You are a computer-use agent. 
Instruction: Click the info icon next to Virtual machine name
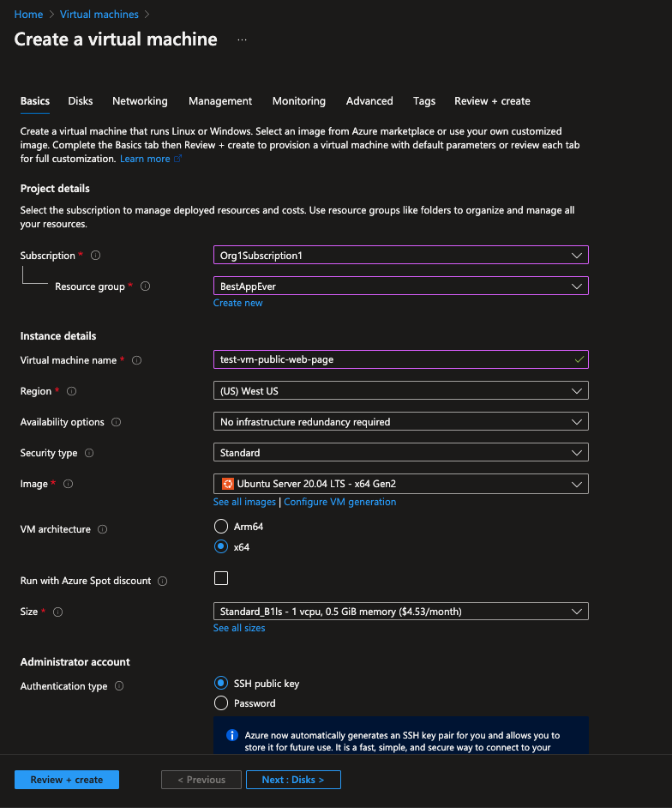(136, 360)
